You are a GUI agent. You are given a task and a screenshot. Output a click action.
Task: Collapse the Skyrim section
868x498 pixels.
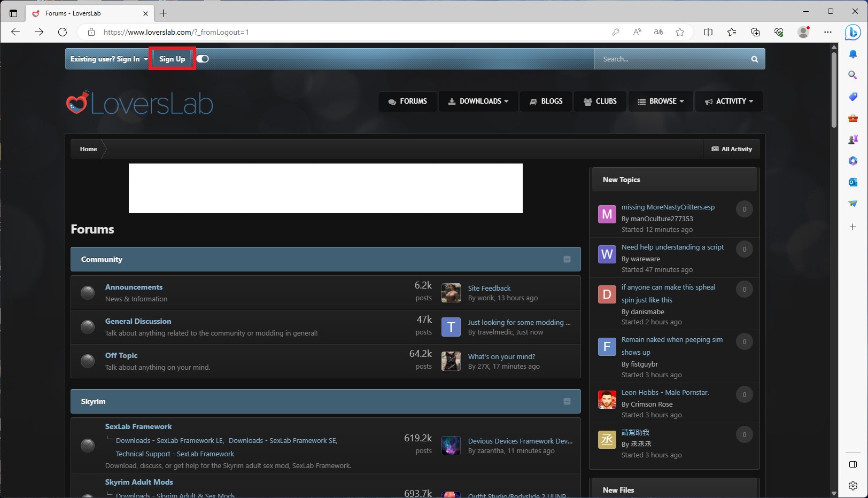pos(567,401)
